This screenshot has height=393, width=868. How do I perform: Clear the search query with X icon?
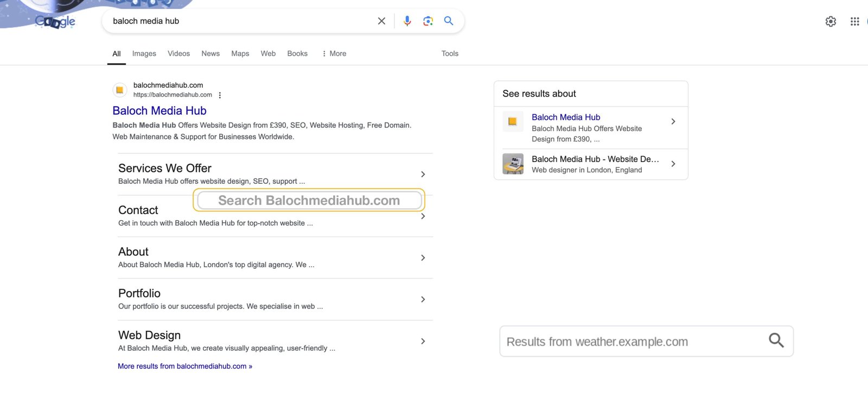[381, 21]
